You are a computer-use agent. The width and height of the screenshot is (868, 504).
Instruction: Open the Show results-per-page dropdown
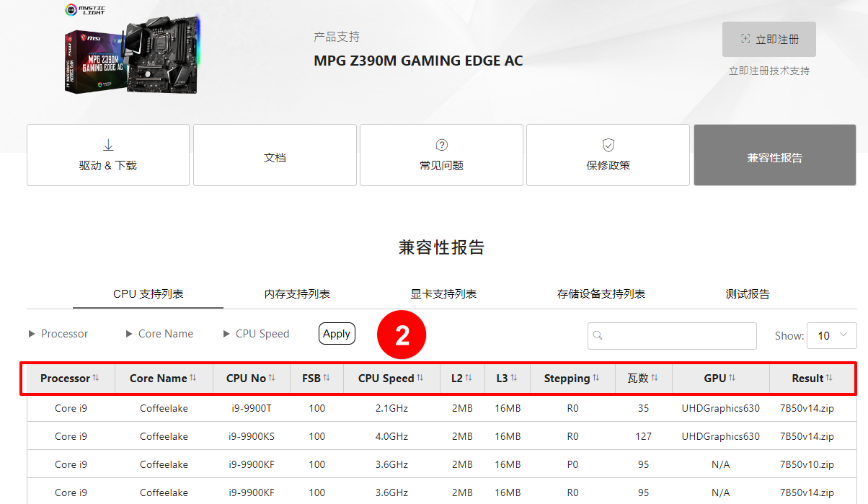click(831, 335)
